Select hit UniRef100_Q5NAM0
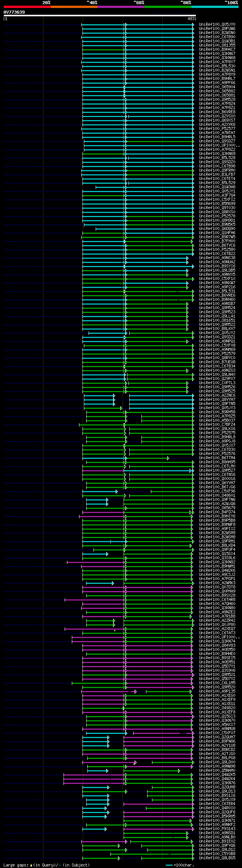 tap(217, 771)
